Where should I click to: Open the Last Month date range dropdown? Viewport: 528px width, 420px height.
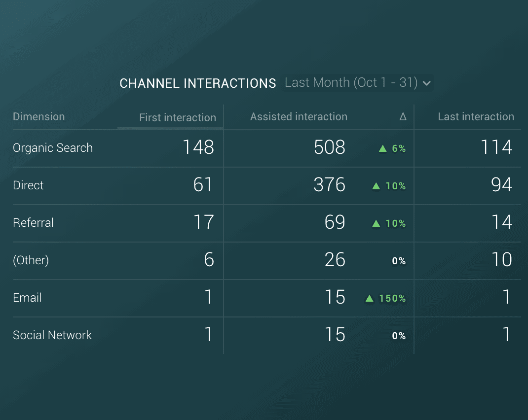[351, 83]
